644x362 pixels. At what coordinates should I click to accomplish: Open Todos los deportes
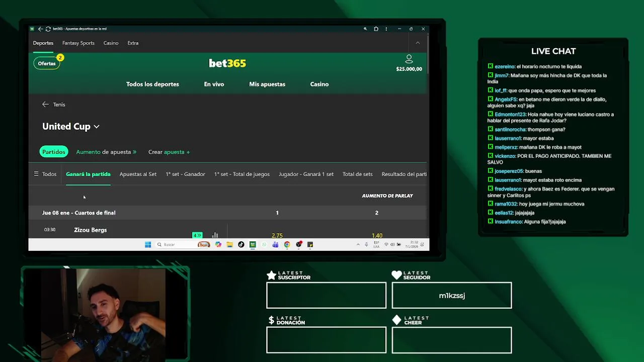[152, 84]
